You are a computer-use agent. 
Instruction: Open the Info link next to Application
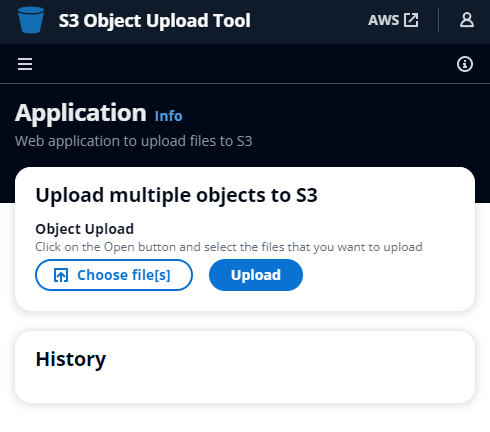(168, 116)
